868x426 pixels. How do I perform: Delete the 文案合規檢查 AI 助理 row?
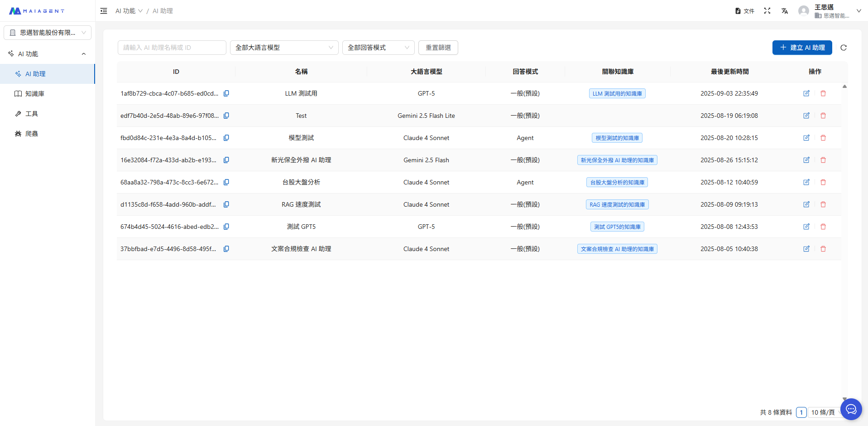(x=823, y=249)
